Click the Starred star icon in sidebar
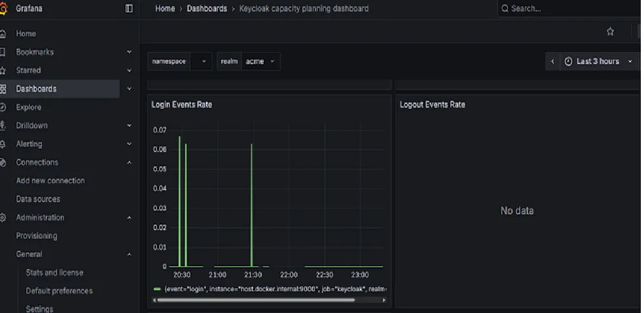This screenshot has width=644, height=313. coord(3,71)
